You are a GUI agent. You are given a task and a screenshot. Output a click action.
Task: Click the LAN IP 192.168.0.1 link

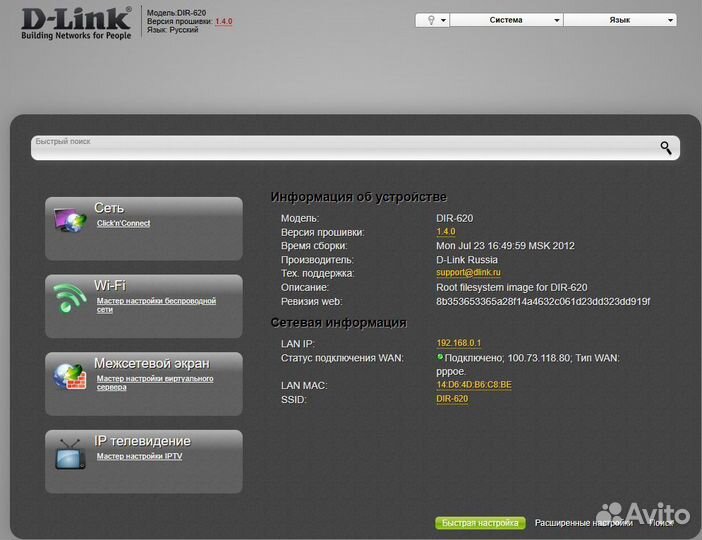pyautogui.click(x=458, y=343)
